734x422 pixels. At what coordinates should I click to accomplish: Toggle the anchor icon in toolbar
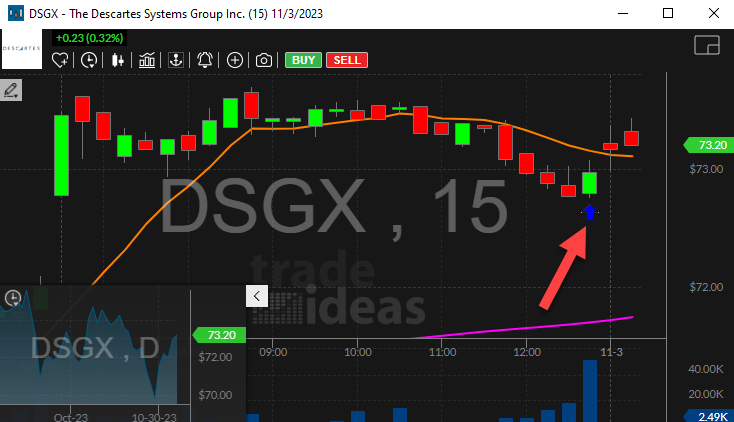coord(176,60)
